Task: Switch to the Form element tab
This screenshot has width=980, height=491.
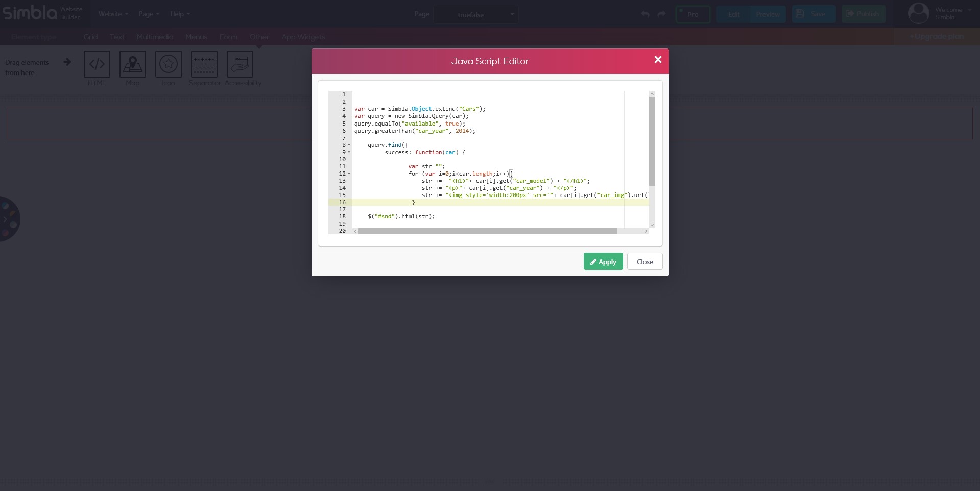Action: point(228,37)
